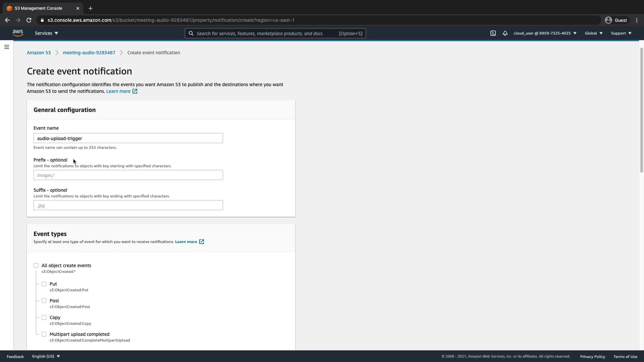
Task: Open the notifications bell icon
Action: coord(505,33)
